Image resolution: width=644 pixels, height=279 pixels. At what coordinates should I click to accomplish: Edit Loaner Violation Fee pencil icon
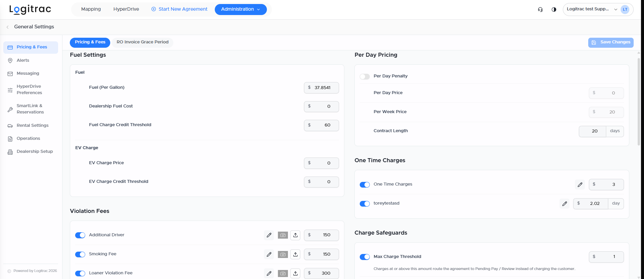tap(269, 273)
